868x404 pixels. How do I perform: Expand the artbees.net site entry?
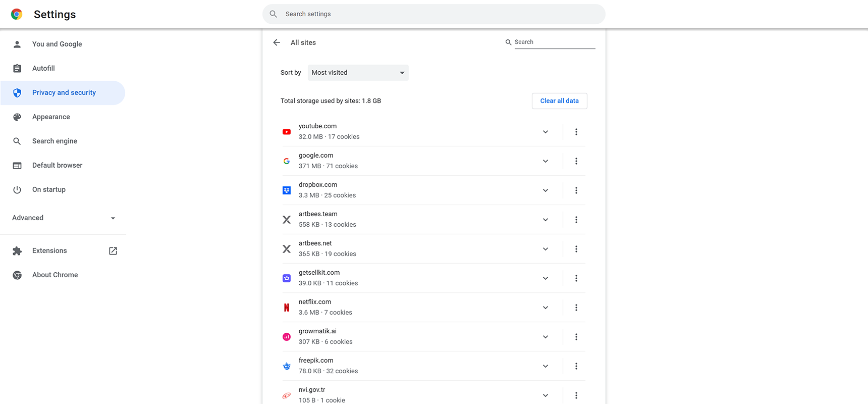[546, 249]
